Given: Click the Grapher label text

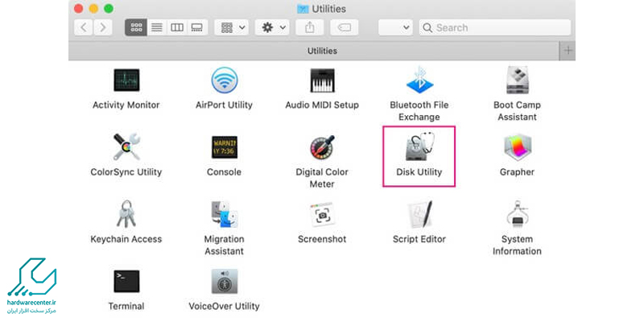Looking at the screenshot, I should click(517, 172).
